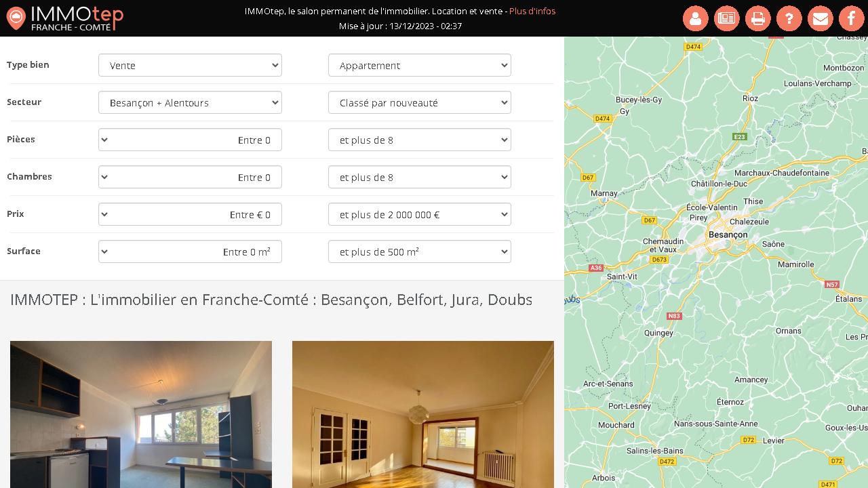Viewport: 868px width, 488px height.
Task: Open the Surface 'Entre 0 m²' dropdown
Action: coord(190,251)
